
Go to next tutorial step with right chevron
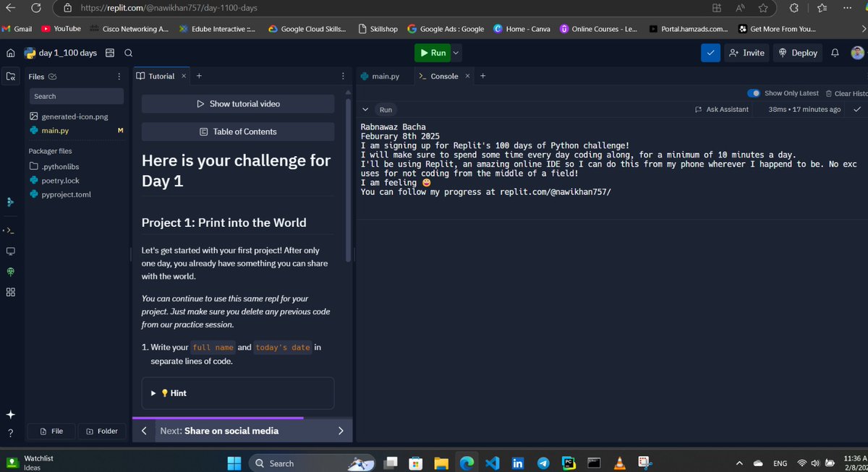tap(341, 431)
